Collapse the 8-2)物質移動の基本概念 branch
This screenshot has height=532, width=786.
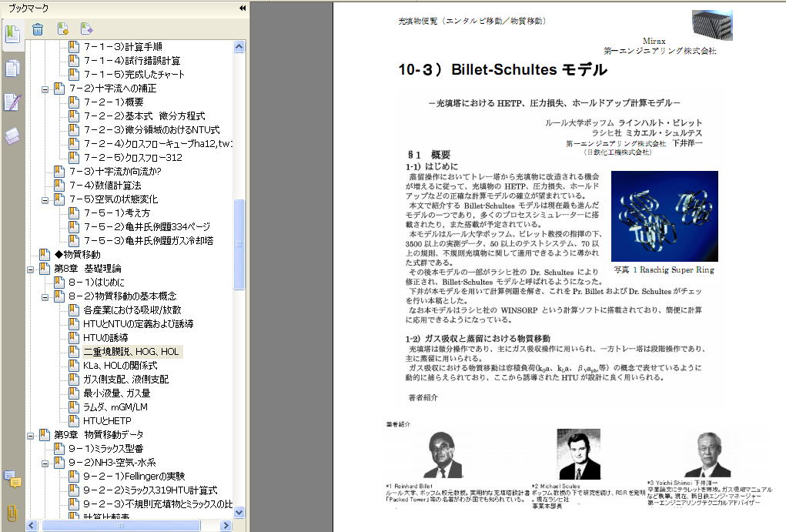45,297
